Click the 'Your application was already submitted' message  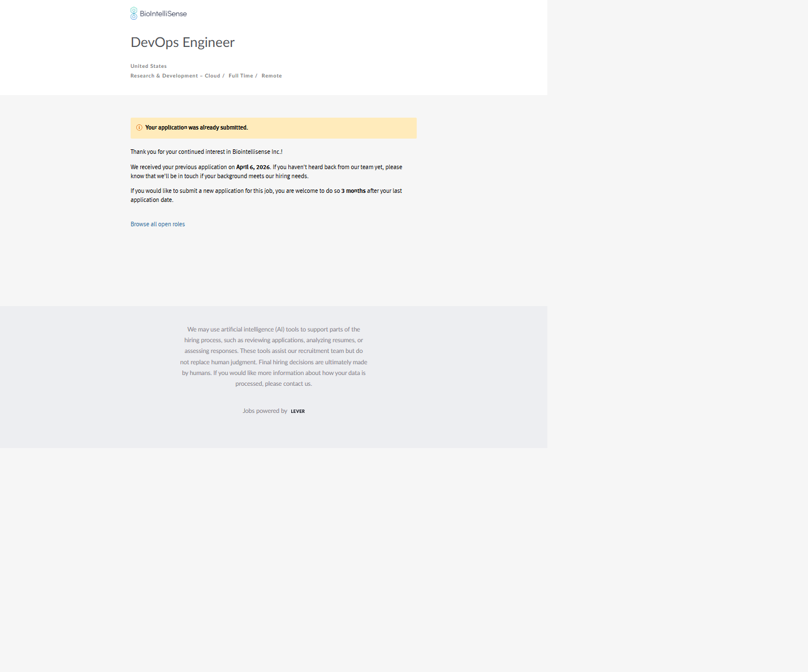196,128
